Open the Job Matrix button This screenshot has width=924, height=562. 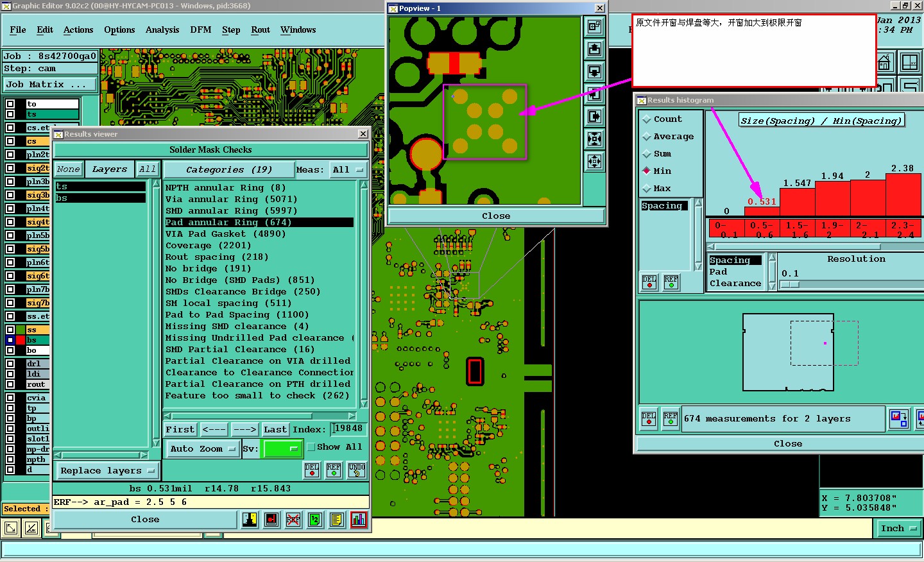(49, 85)
